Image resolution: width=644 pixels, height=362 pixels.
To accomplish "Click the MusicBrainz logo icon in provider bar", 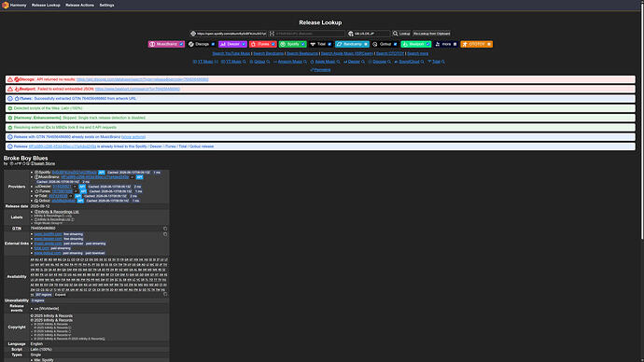I will point(152,44).
